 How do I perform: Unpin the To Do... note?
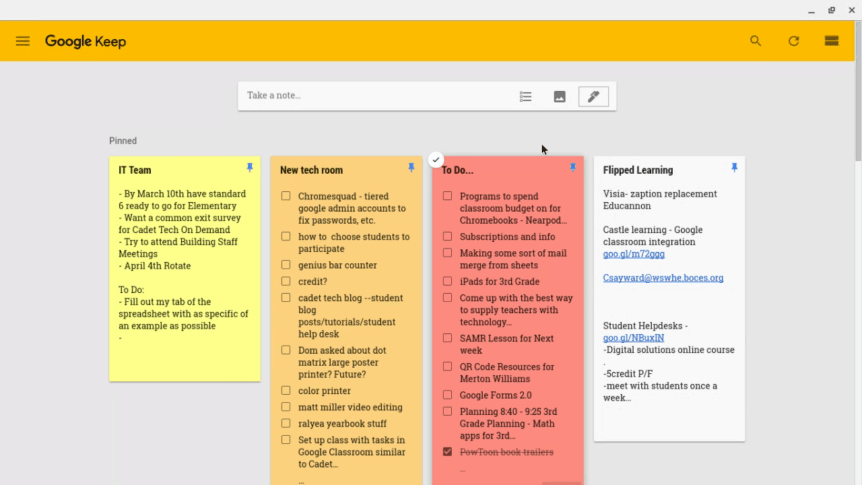coord(573,168)
